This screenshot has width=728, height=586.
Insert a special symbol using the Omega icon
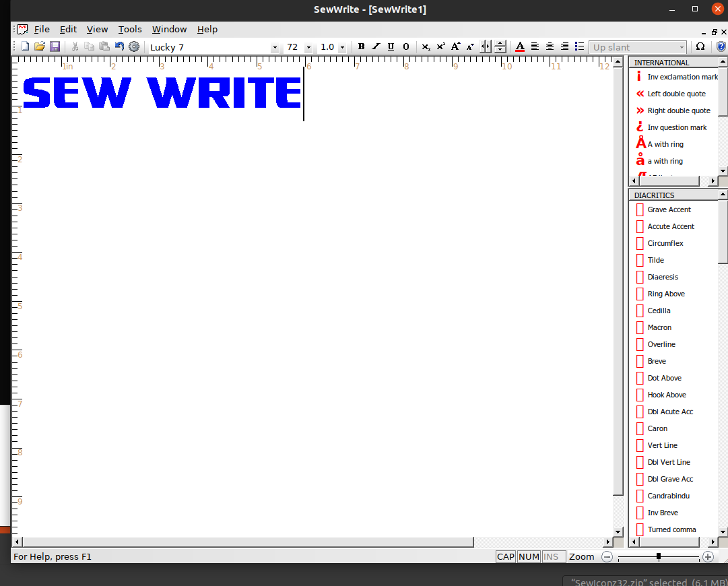coord(700,47)
